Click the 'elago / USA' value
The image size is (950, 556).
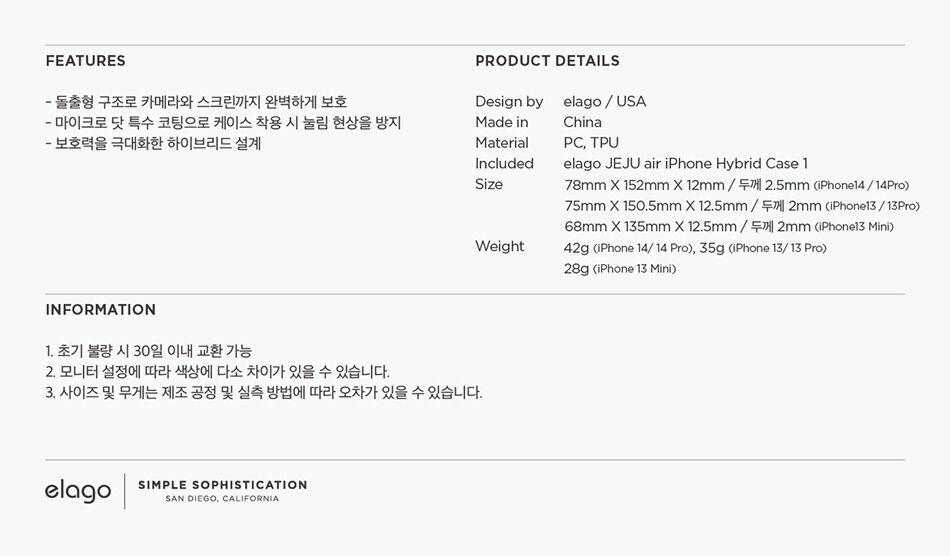click(605, 101)
